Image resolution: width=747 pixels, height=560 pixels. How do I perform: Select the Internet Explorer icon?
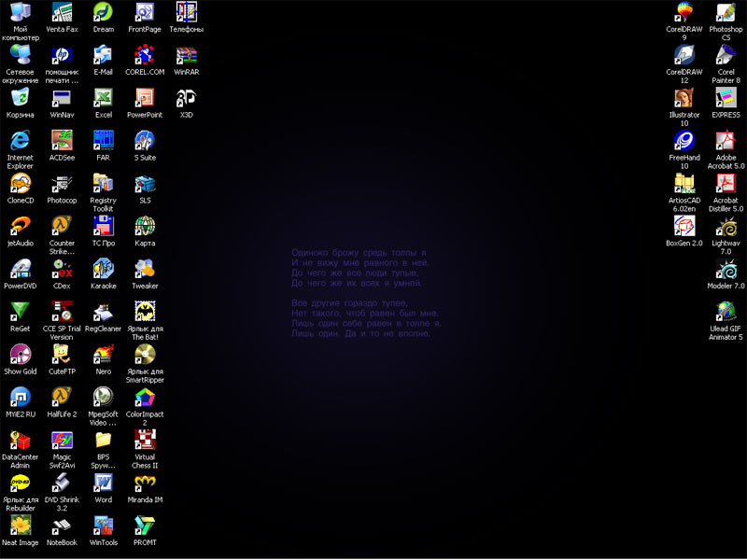(x=20, y=141)
